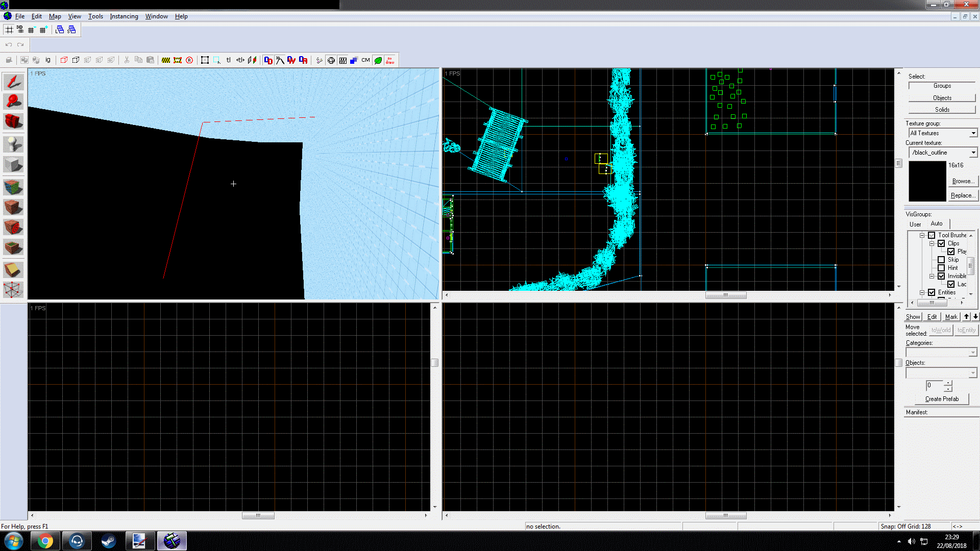Image resolution: width=980 pixels, height=551 pixels.
Task: Click the Edit cordon bounds icon
Action: pyautogui.click(x=178, y=60)
